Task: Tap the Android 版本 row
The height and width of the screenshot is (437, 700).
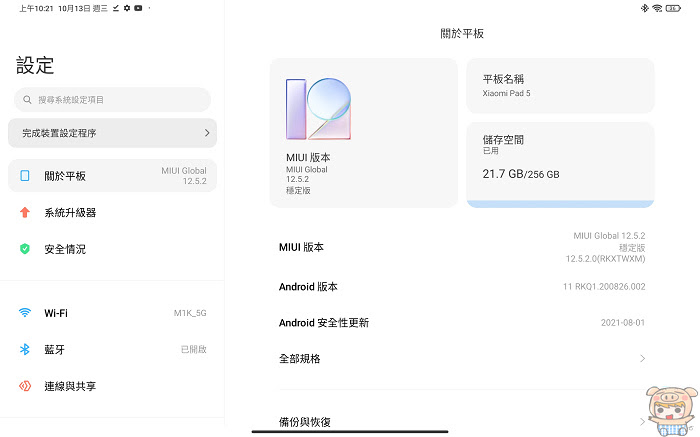Action: 462,287
